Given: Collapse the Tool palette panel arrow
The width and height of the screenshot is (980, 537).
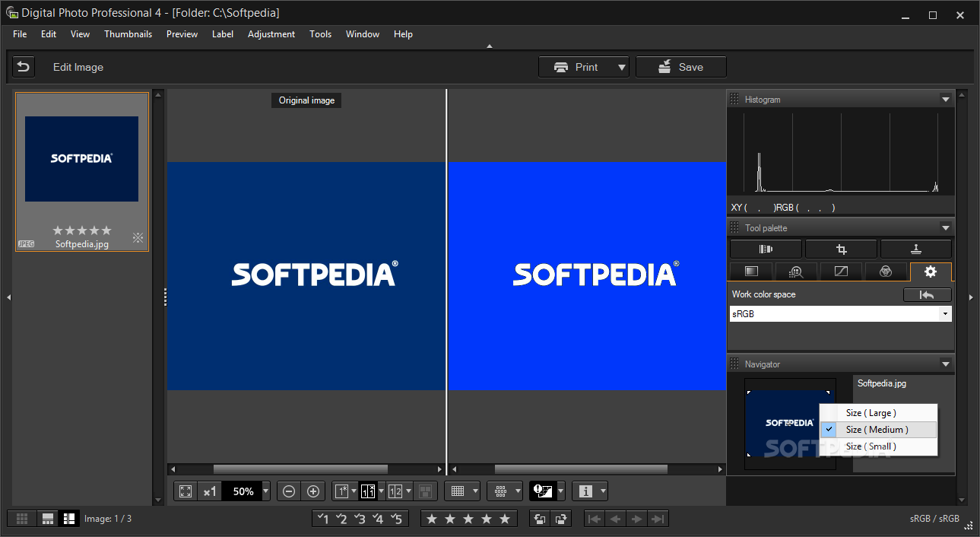Looking at the screenshot, I should click(945, 228).
